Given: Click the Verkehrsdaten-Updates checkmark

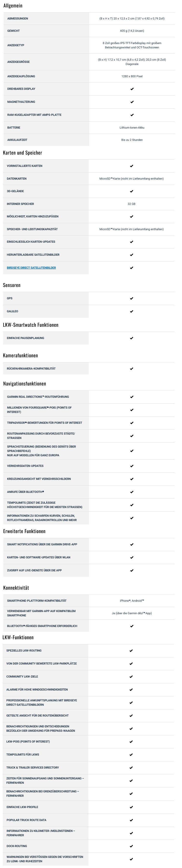Looking at the screenshot, I should click(132, 466).
